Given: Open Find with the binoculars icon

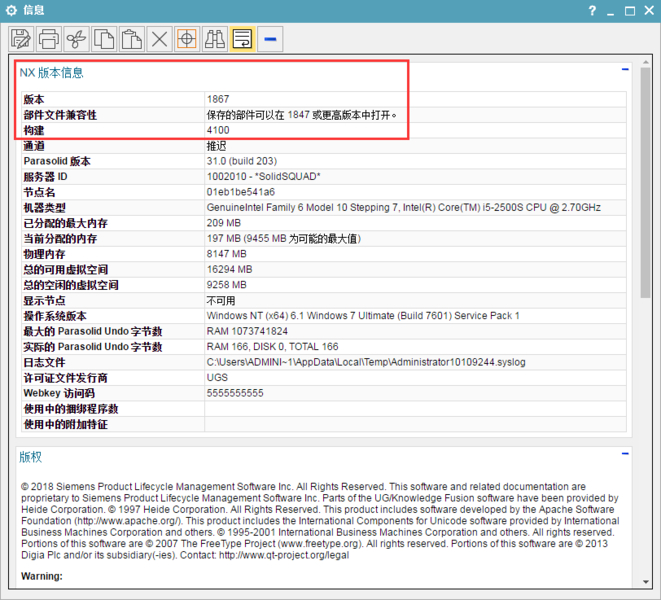Looking at the screenshot, I should pyautogui.click(x=215, y=39).
